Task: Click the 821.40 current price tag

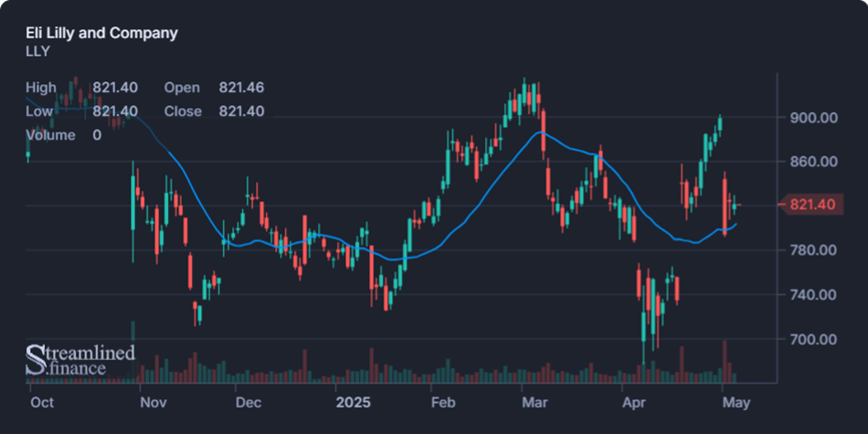Action: point(812,205)
